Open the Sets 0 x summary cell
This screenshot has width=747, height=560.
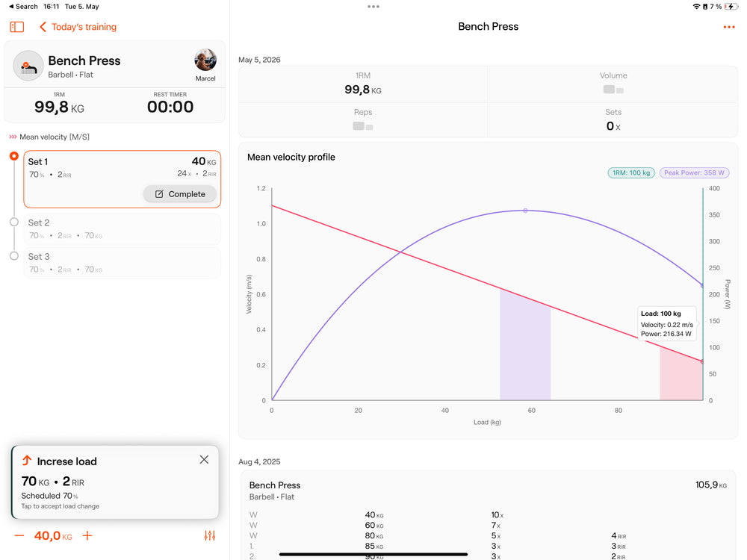click(x=613, y=120)
